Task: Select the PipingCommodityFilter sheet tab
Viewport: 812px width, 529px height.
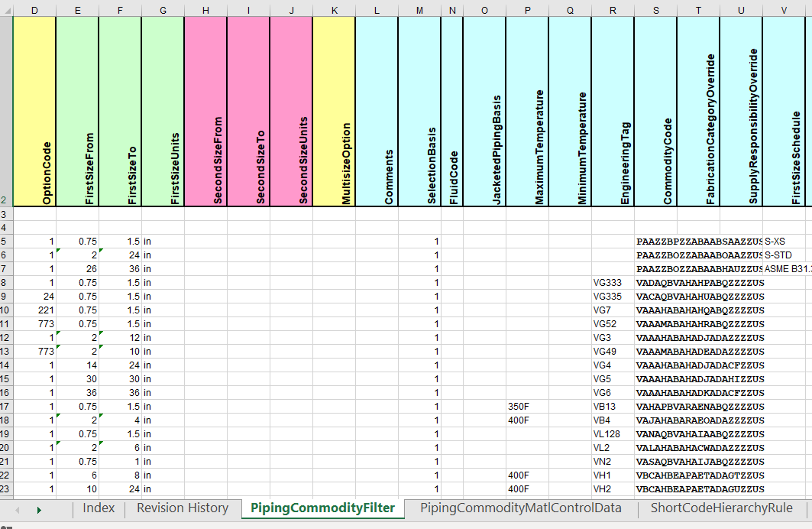Action: [322, 508]
